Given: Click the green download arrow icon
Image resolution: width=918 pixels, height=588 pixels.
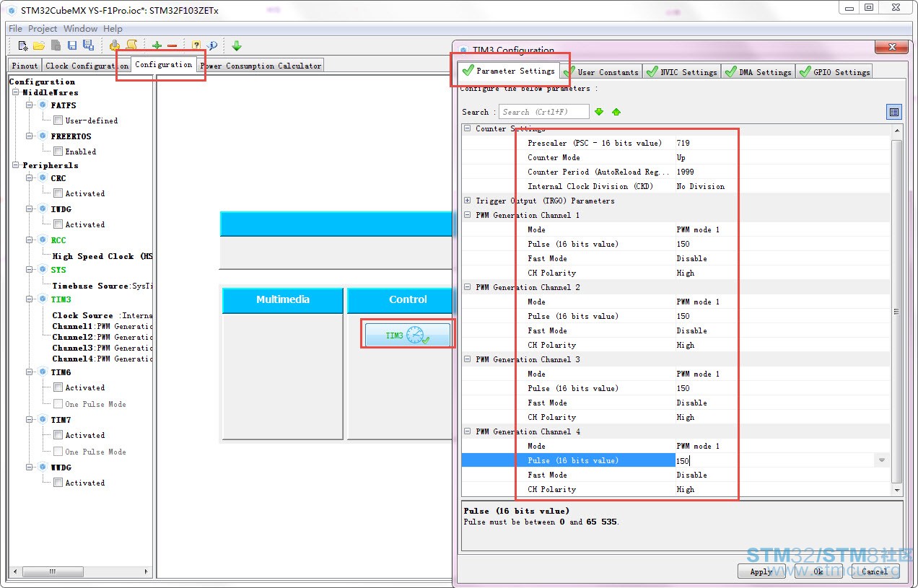Looking at the screenshot, I should (236, 45).
